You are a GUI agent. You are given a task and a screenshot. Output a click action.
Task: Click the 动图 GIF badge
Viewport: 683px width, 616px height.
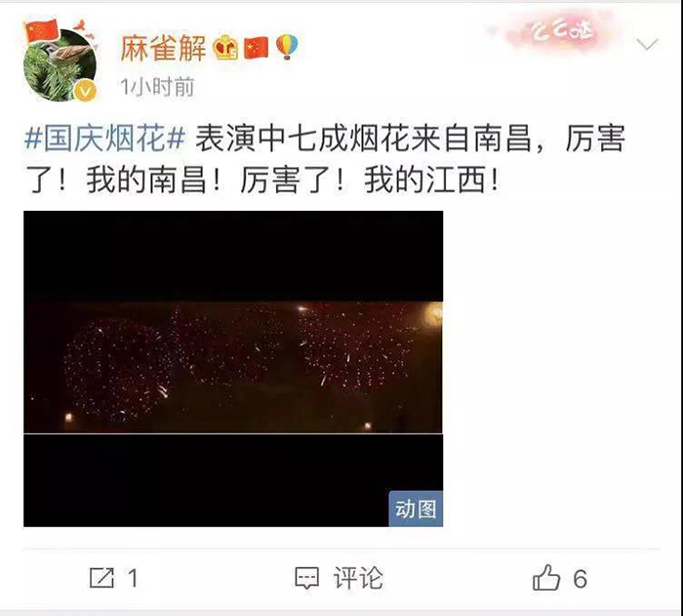(x=416, y=509)
